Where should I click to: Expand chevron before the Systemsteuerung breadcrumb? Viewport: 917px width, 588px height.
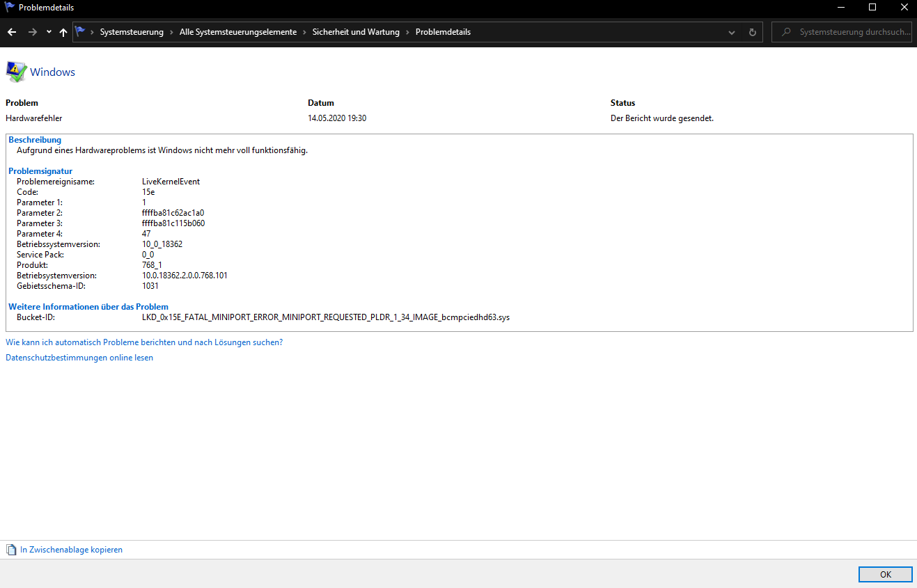tap(93, 32)
